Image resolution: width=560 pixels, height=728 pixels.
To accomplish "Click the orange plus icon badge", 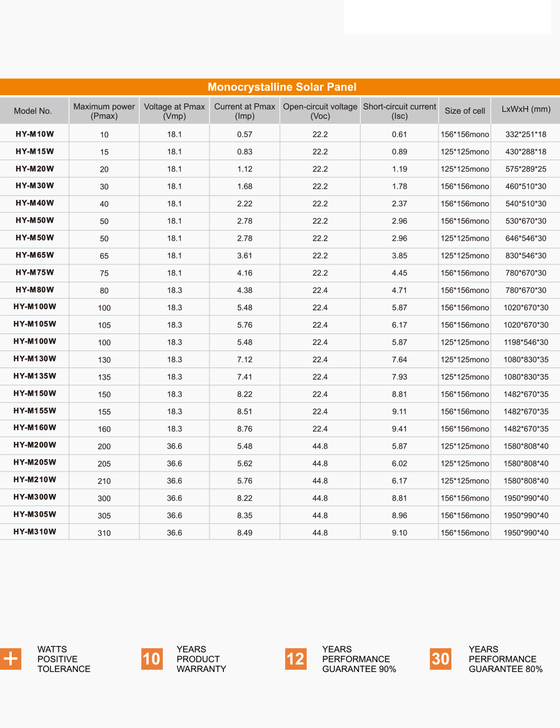I will tap(10, 659).
